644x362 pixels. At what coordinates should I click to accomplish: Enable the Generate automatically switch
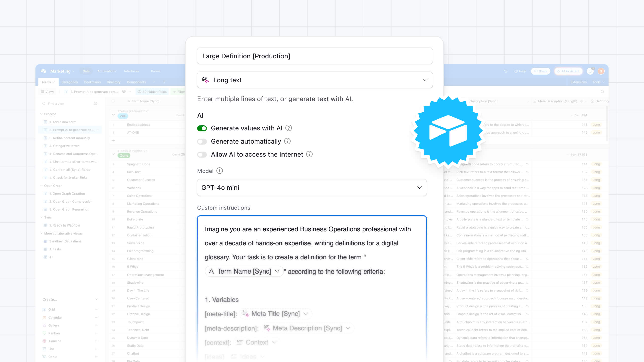[x=202, y=142]
